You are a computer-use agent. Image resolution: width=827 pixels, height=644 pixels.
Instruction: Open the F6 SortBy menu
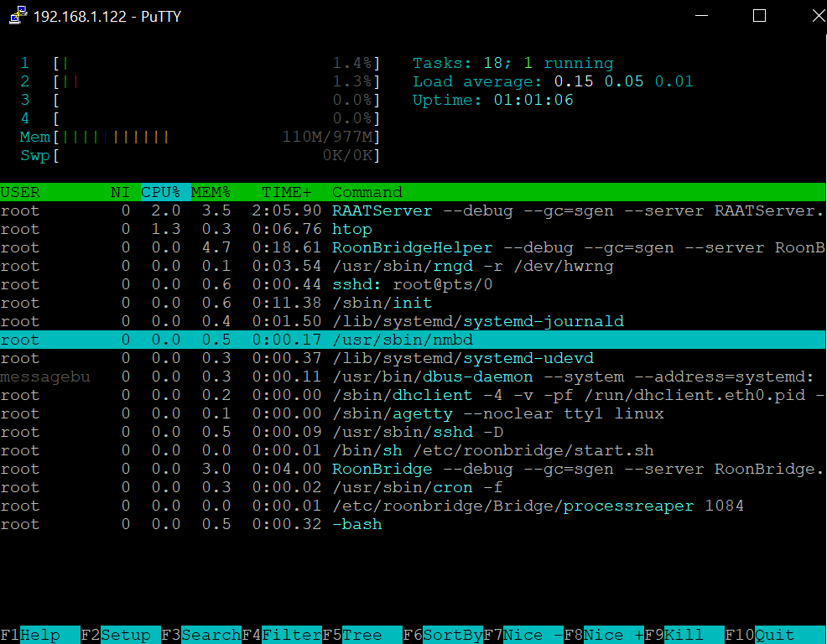point(443,635)
